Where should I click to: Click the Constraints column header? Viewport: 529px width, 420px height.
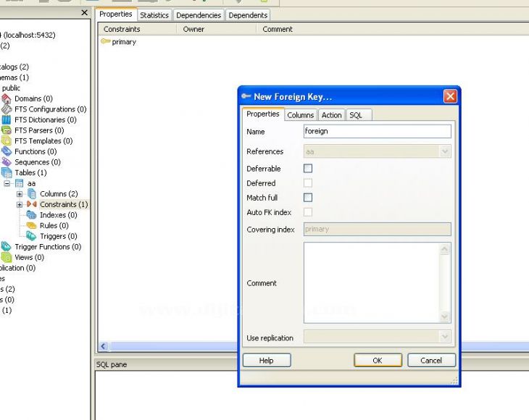coord(137,29)
